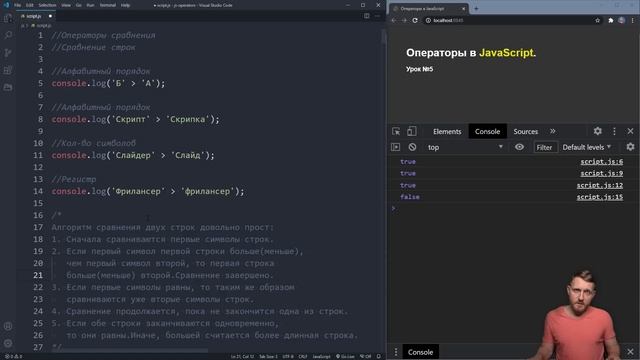Open errors and warnings in VS Code status bar
The image size is (640, 360).
pos(13,356)
